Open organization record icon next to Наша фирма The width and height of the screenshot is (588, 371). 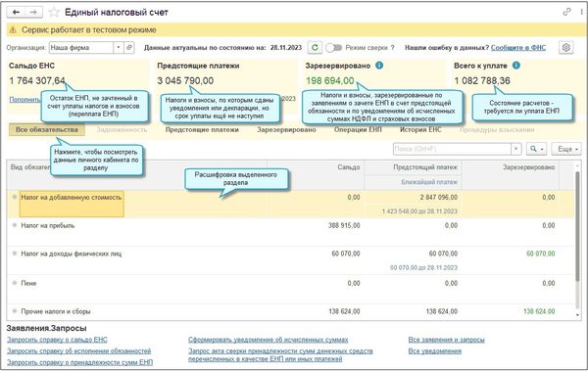pos(129,48)
